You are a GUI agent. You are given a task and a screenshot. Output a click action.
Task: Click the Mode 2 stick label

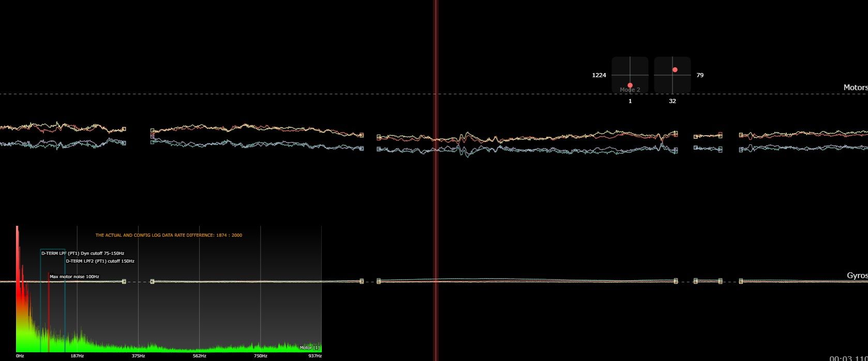(x=630, y=90)
